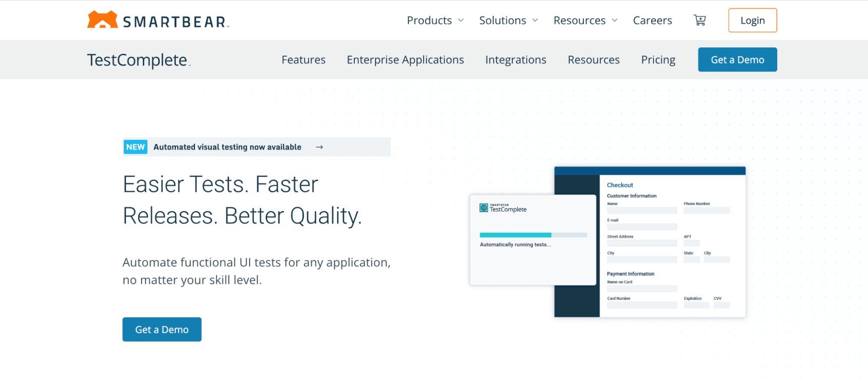
Task: Click 'Automatically running tests...' caption
Action: click(x=515, y=245)
